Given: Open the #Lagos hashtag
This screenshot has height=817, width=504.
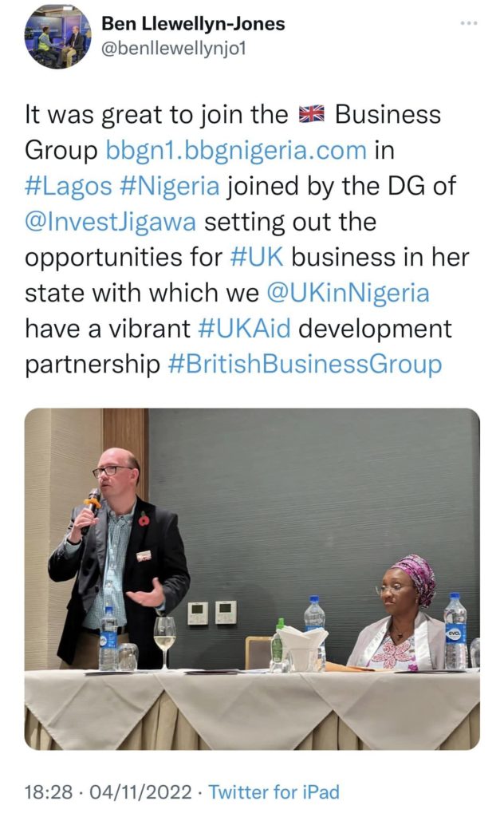Looking at the screenshot, I should tap(69, 186).
